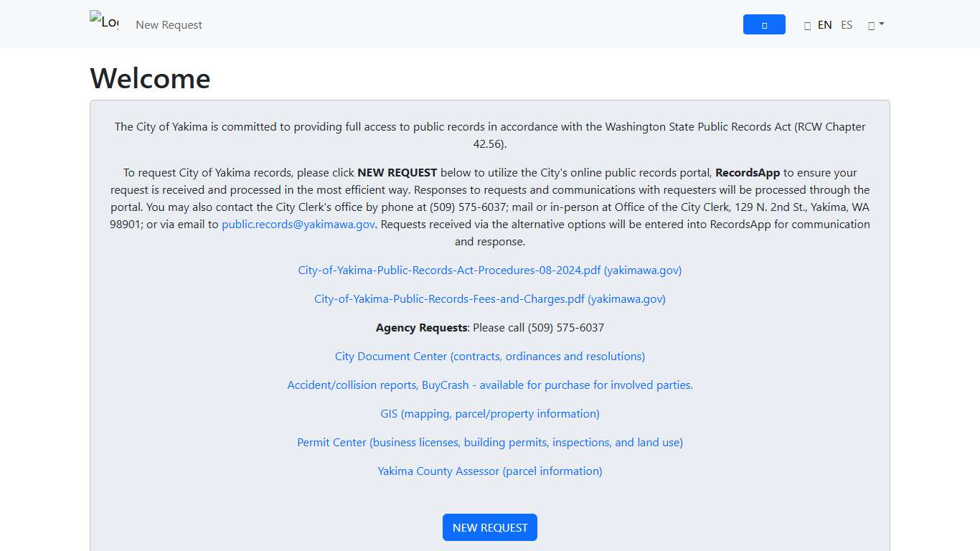Click the globe icon next to language options
The image size is (980, 551).
(x=806, y=24)
